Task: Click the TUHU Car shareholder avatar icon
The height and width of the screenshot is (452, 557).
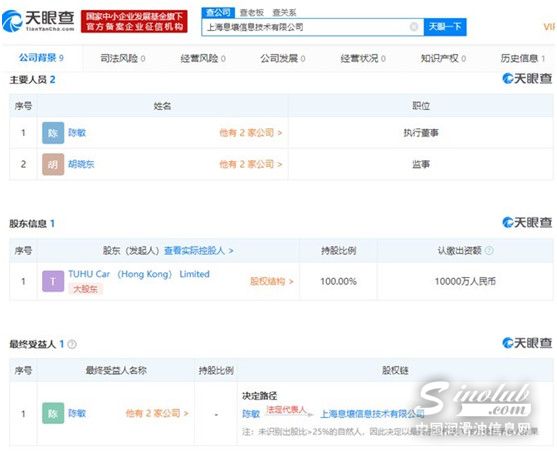Action: point(53,281)
